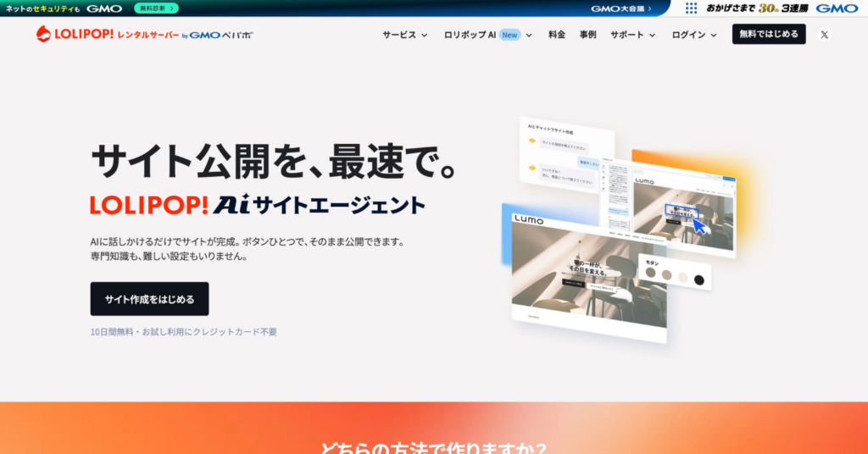Open the 料金 menu item
Viewport: 868px width, 454px height.
point(557,35)
